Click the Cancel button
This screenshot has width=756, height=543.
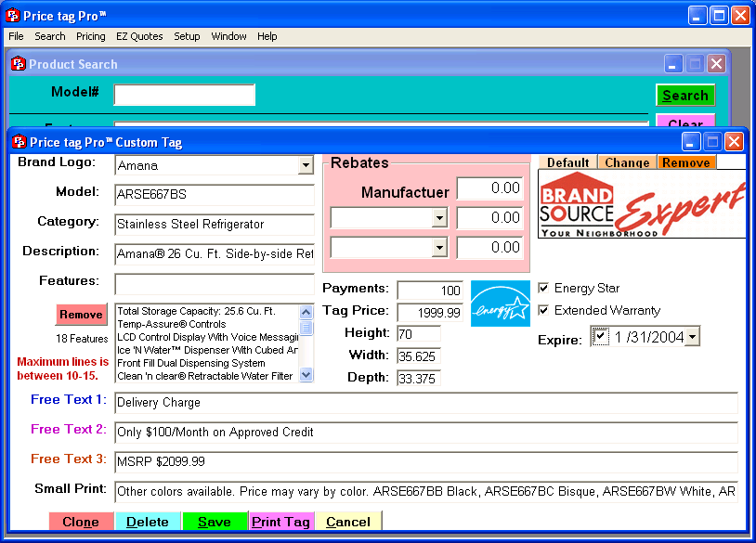coord(348,522)
